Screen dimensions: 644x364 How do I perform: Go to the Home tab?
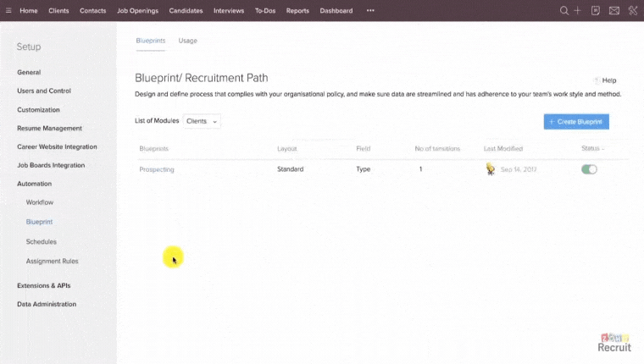click(29, 11)
